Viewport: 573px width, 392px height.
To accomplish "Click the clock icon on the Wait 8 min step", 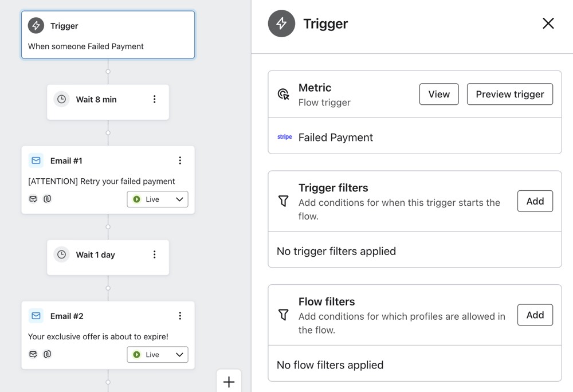I will click(61, 99).
